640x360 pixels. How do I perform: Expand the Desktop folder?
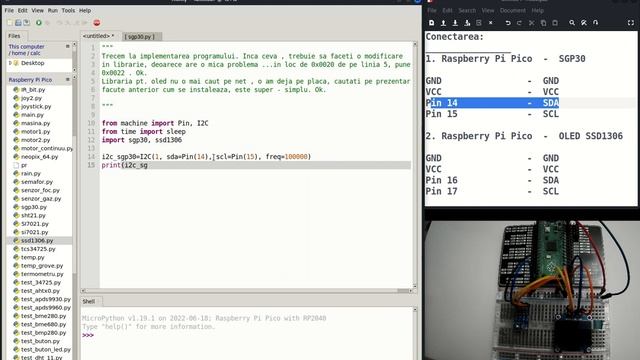pos(10,63)
